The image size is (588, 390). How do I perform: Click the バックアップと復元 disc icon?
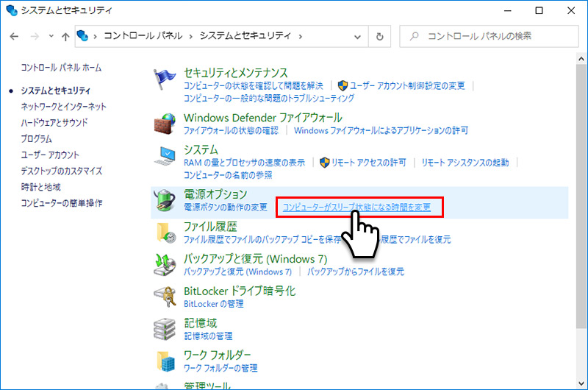point(165,265)
